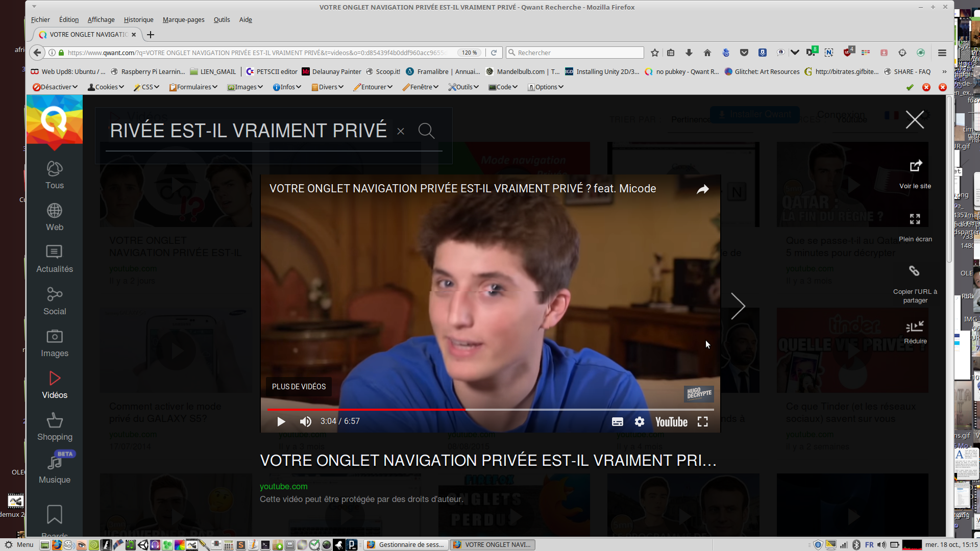Screen dimensions: 980x551
Task: Expand the Cookies developer toolbar dropdown
Action: click(x=106, y=87)
